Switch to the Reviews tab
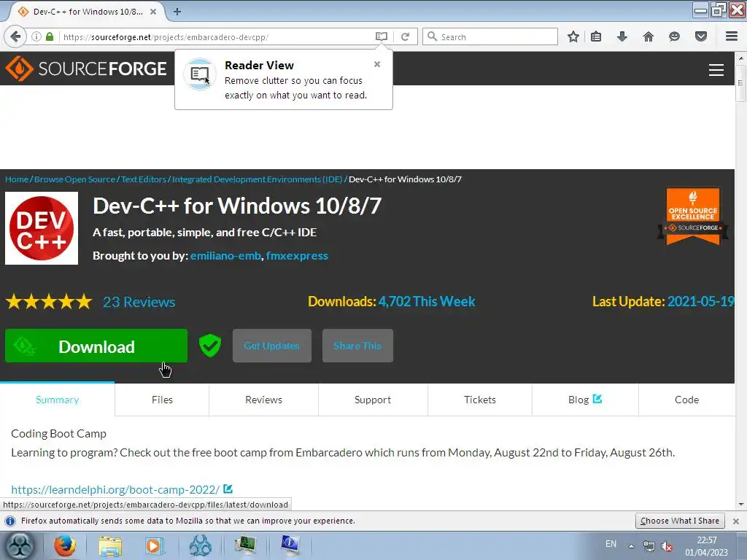Image resolution: width=747 pixels, height=560 pixels. (263, 400)
